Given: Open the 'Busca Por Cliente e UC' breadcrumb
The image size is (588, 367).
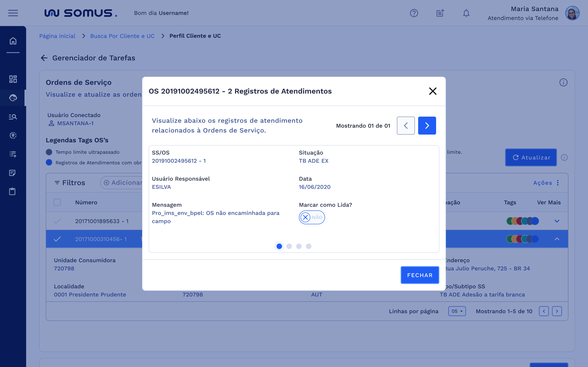Looking at the screenshot, I should click(x=122, y=36).
